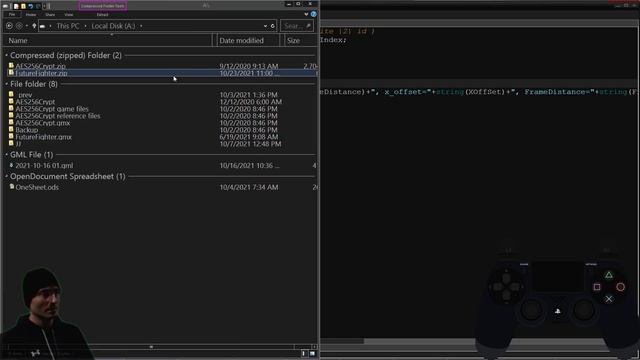640x360 pixels.
Task: Select the AES256Crypt.zip file
Action: pos(41,66)
